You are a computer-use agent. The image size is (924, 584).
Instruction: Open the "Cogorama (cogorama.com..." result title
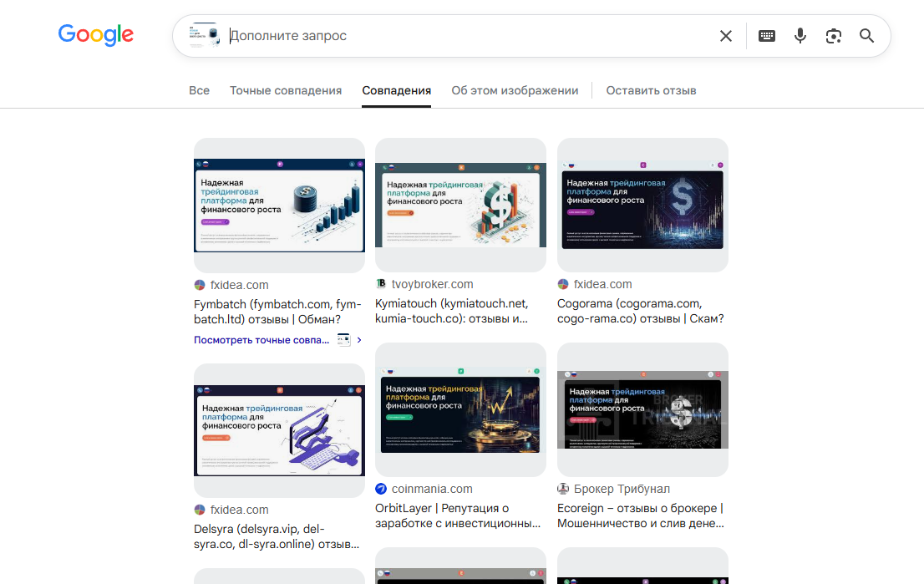641,311
